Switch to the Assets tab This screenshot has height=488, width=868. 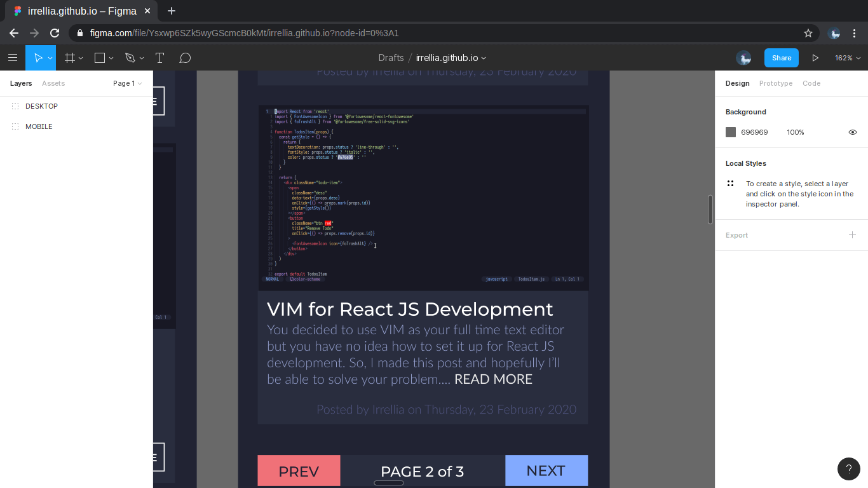pos(53,83)
